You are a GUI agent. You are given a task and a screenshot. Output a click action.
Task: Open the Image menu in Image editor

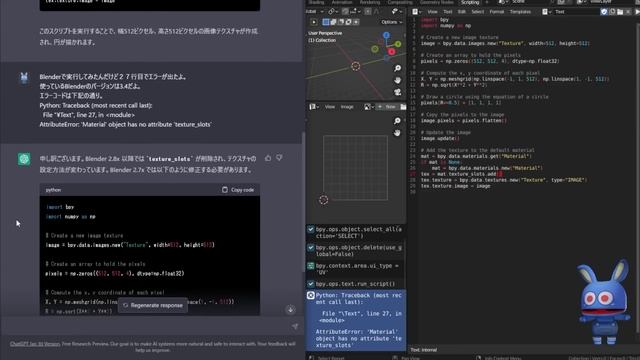347,107
